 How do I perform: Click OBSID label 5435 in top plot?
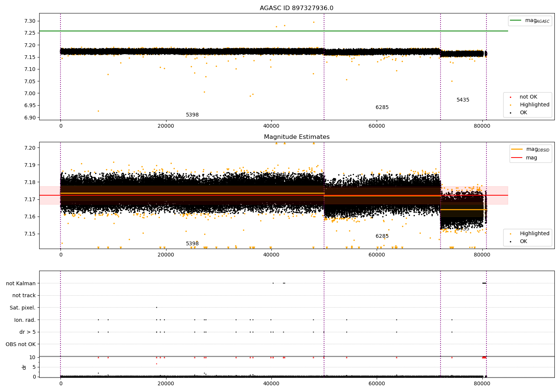pyautogui.click(x=463, y=100)
